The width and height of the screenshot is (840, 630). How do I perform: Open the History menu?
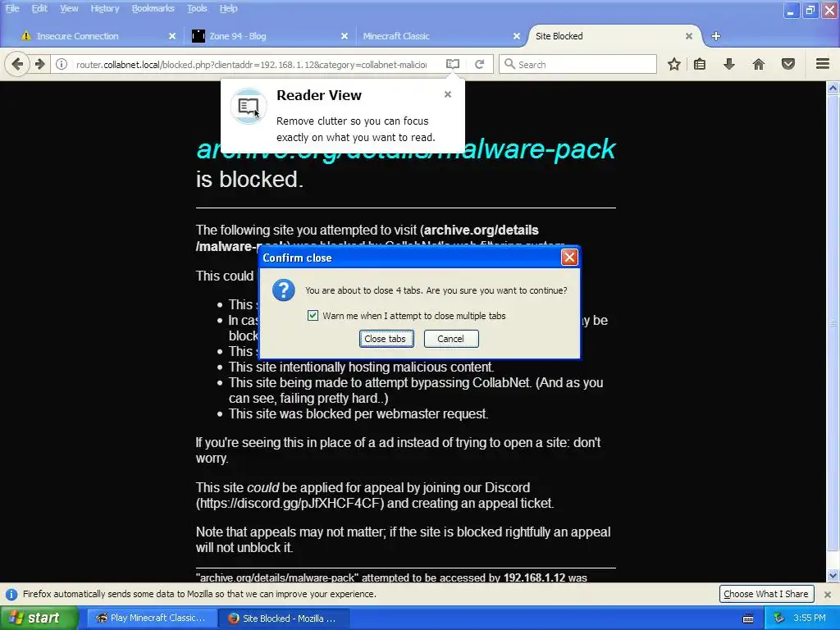tap(104, 8)
